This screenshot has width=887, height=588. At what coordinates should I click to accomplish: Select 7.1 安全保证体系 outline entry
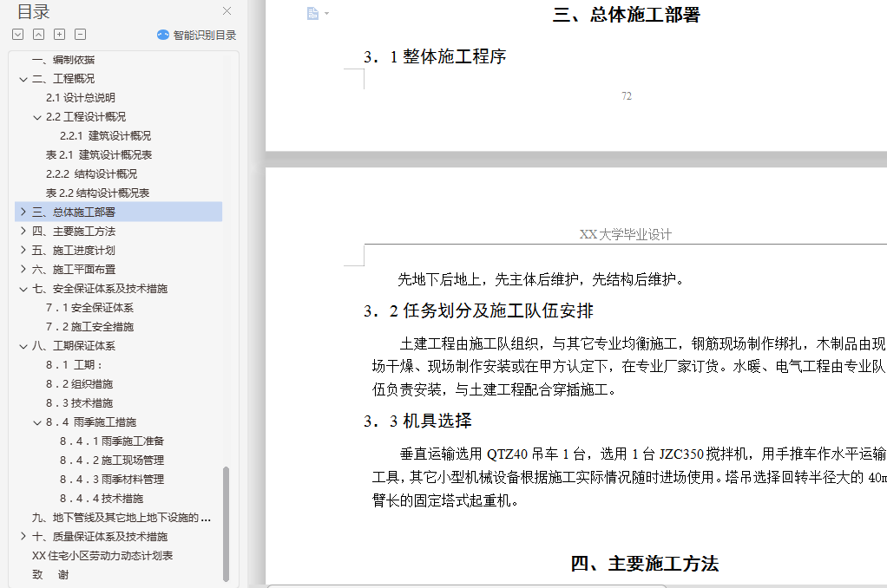pos(89,308)
